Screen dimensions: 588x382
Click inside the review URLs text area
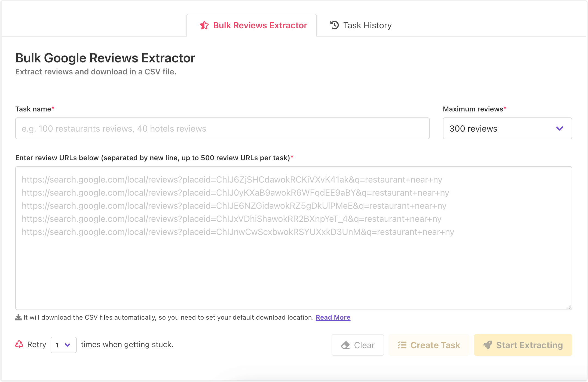[x=294, y=238]
